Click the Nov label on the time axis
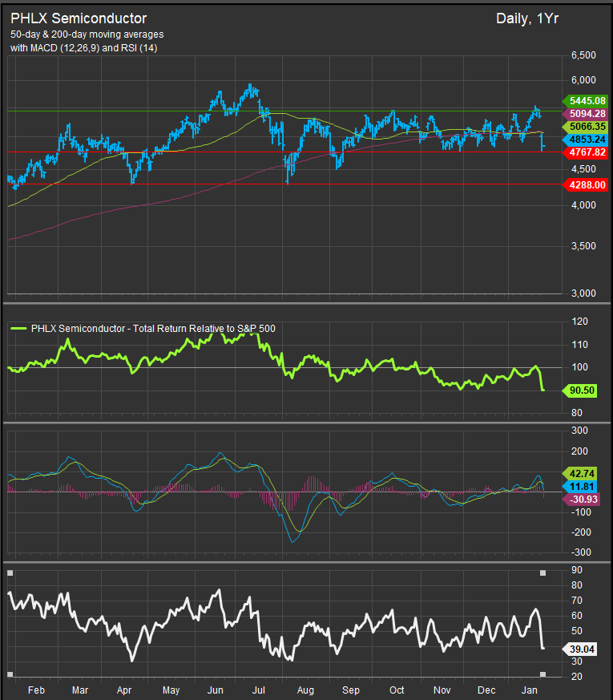The image size is (613, 700). click(x=442, y=690)
